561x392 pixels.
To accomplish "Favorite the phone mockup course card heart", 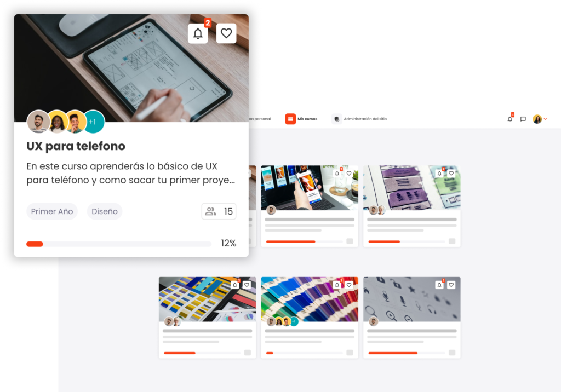I will coord(349,174).
